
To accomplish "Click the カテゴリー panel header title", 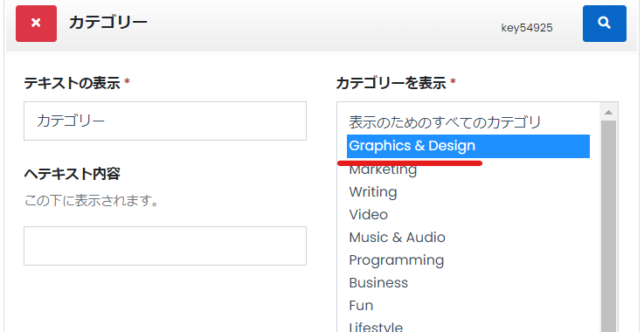I will (x=108, y=23).
